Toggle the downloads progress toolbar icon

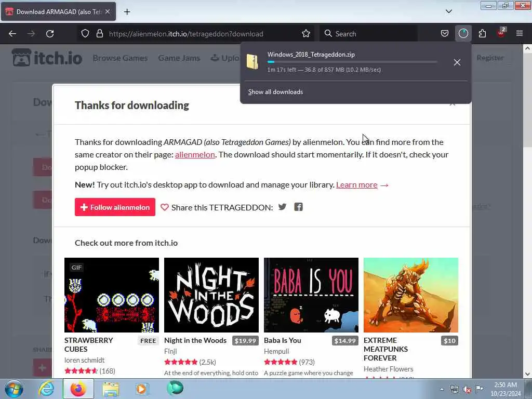(x=463, y=34)
